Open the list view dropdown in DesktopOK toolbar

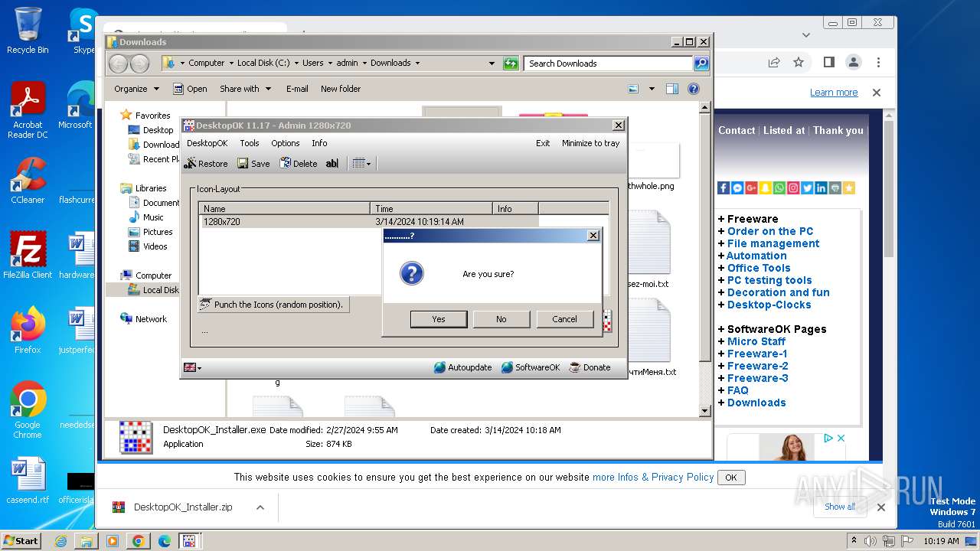[x=361, y=163]
